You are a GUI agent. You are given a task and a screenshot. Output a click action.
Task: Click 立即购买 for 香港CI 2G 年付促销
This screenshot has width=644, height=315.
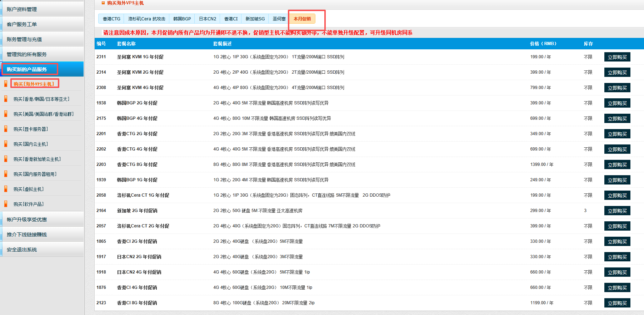[617, 242]
